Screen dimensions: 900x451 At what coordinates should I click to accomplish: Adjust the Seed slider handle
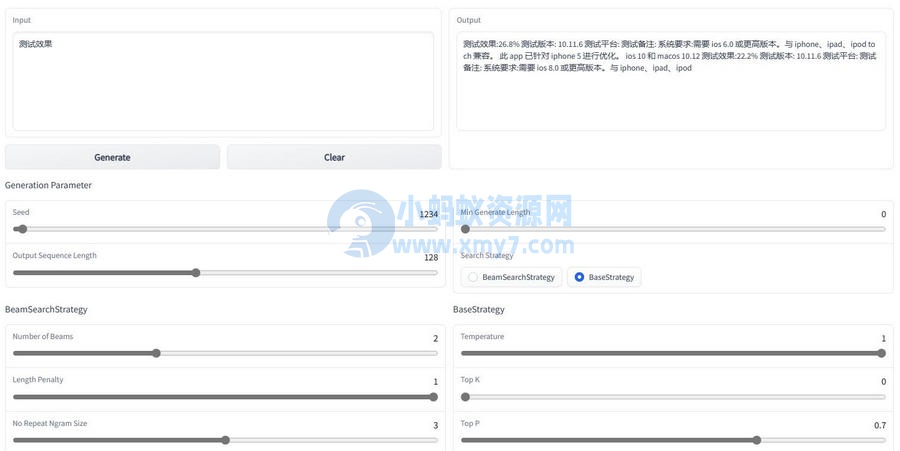pyautogui.click(x=22, y=229)
